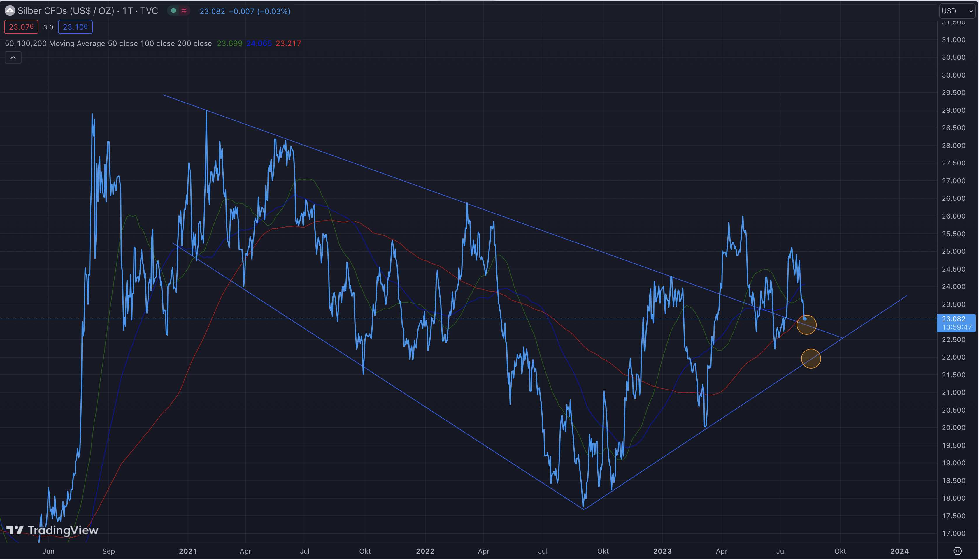Image resolution: width=979 pixels, height=560 pixels.
Task: Click the TradingView logo
Action: click(52, 530)
